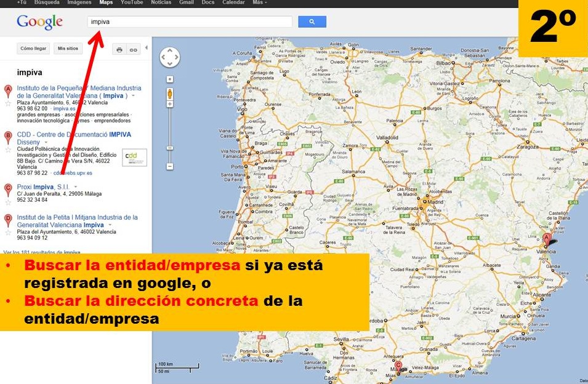Star the CDD Centre de Documentació result
Screen dimensions: 588x384
(x=8, y=149)
